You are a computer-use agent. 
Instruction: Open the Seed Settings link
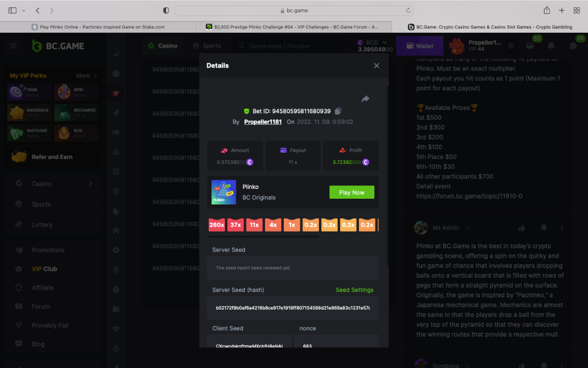point(354,290)
